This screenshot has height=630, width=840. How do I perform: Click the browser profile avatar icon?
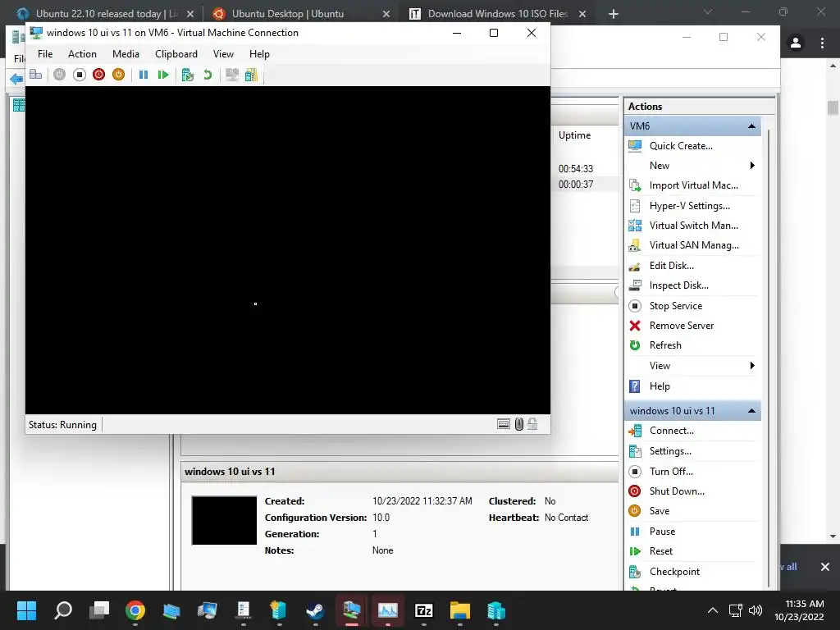pyautogui.click(x=796, y=43)
